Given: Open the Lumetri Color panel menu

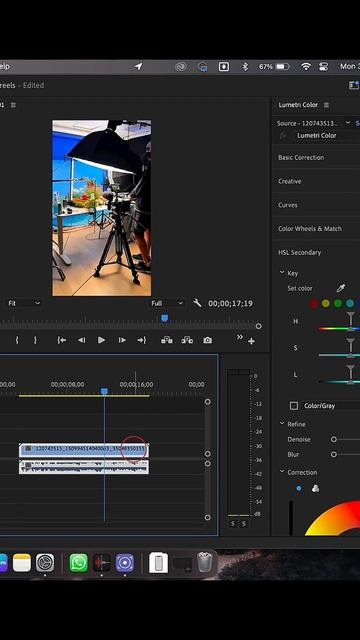Looking at the screenshot, I should point(326,105).
